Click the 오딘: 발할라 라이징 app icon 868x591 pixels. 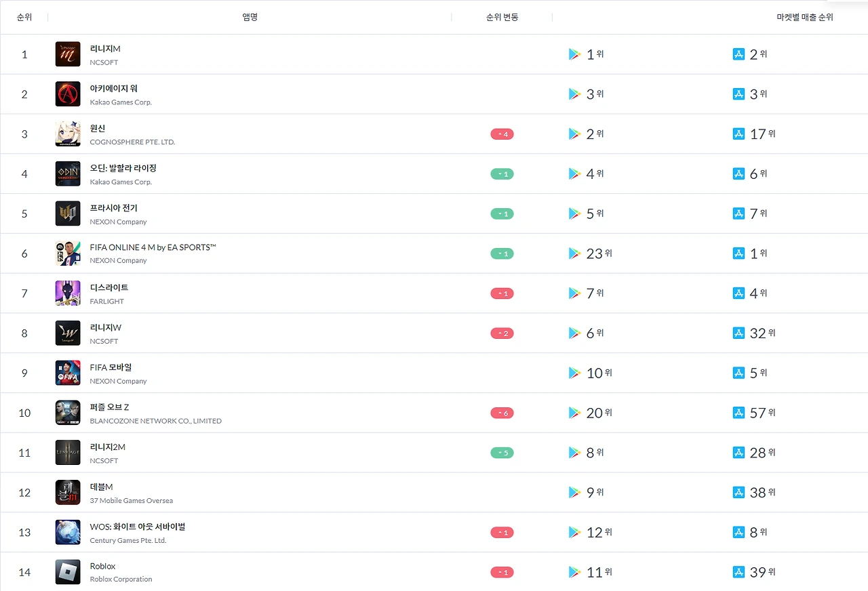coord(68,174)
